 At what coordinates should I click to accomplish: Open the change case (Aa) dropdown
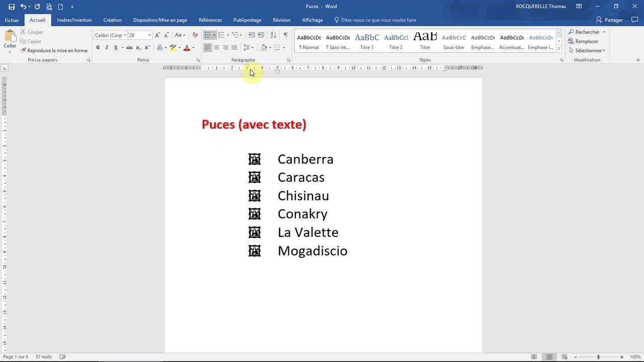coord(180,35)
